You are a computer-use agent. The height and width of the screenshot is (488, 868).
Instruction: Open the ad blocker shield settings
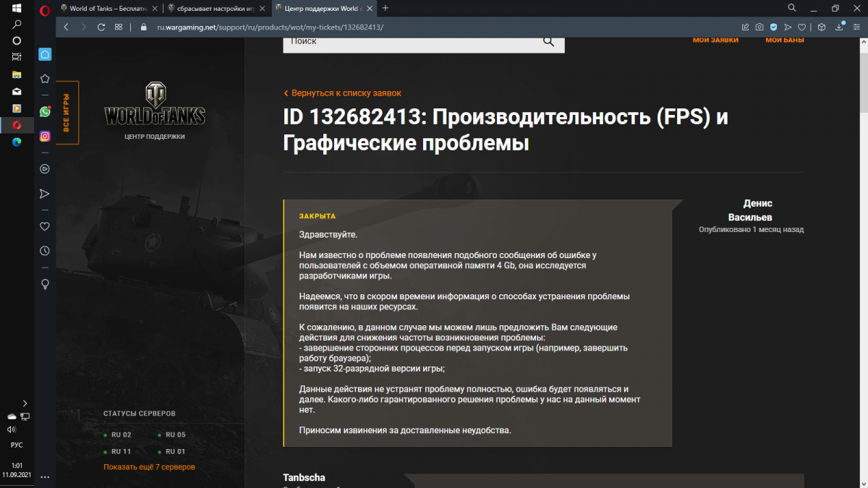click(773, 27)
